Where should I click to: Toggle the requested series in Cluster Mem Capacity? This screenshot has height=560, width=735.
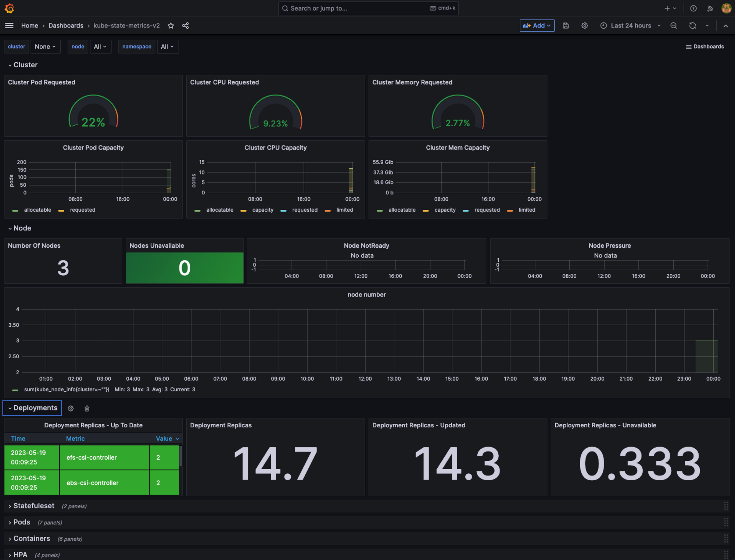point(487,210)
